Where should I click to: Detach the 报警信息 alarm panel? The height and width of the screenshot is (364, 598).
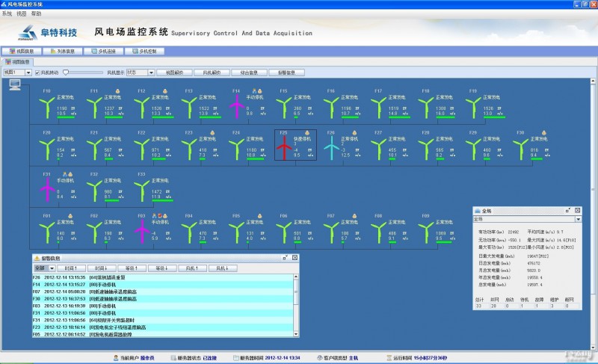tap(285, 258)
